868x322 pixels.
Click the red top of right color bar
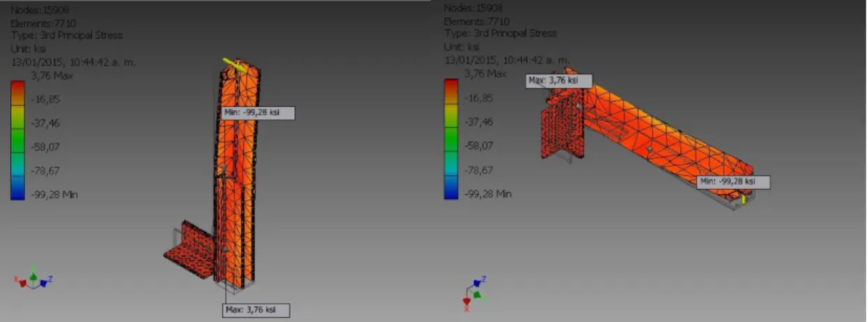point(451,85)
